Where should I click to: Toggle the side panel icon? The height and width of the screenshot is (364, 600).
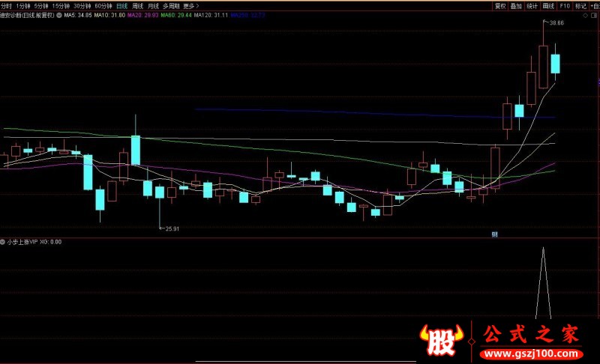click(x=594, y=16)
